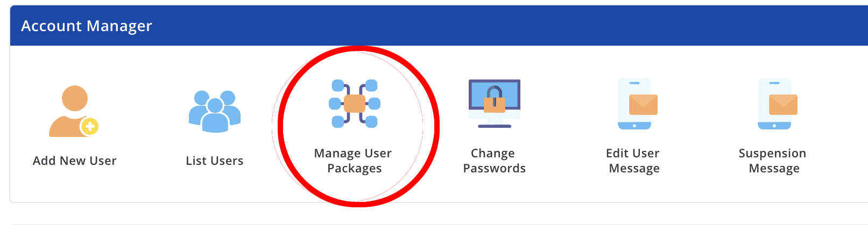Click the envelope on the Edit User Message icon
The height and width of the screenshot is (225, 868).
(x=644, y=105)
